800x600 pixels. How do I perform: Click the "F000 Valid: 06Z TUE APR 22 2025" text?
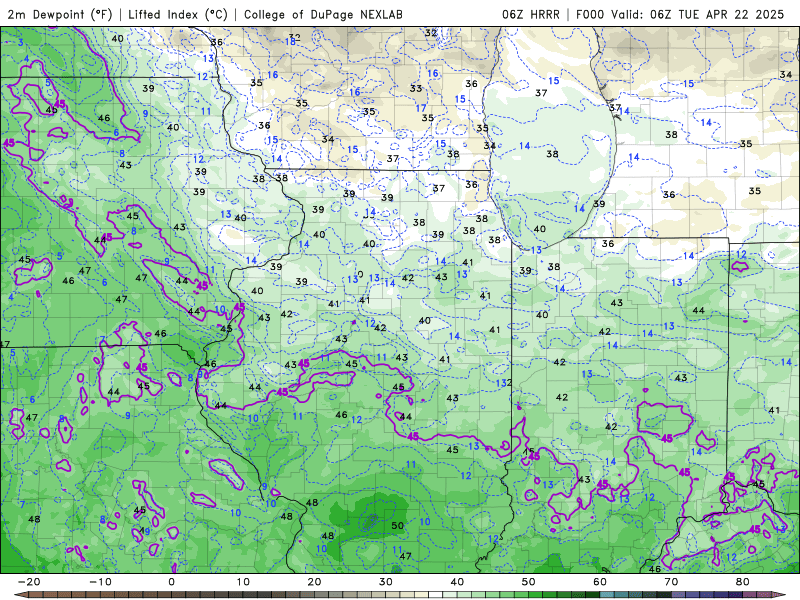click(680, 14)
